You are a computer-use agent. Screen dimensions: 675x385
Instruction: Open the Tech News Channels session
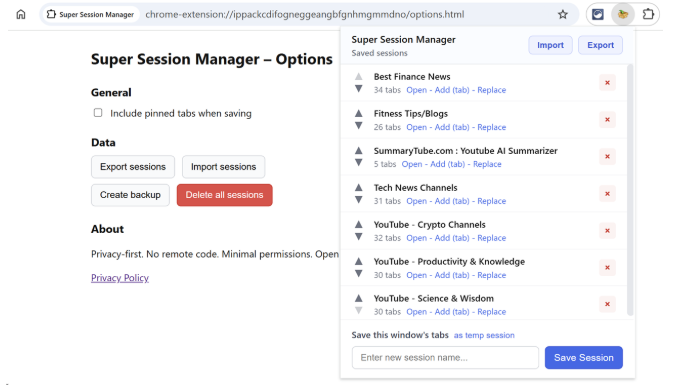[417, 201]
